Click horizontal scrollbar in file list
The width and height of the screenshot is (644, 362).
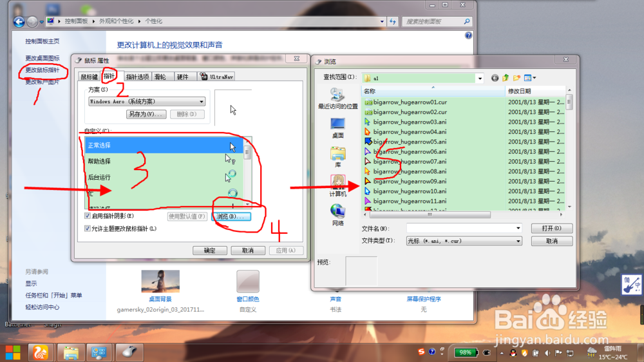pos(430,214)
